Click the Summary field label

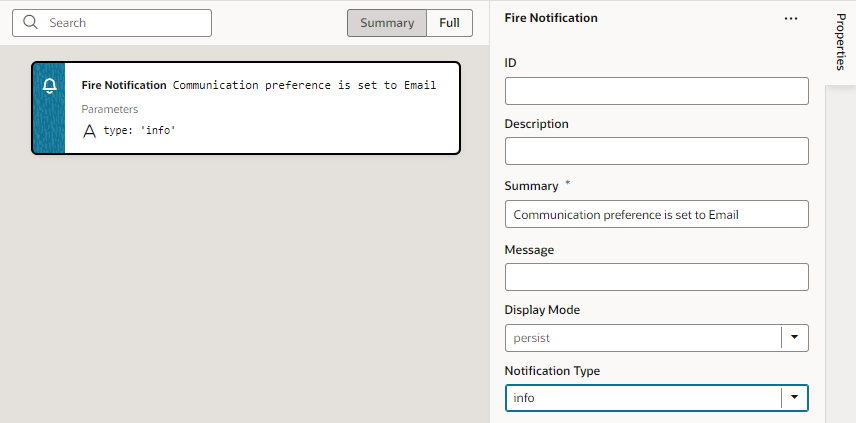pos(531,186)
